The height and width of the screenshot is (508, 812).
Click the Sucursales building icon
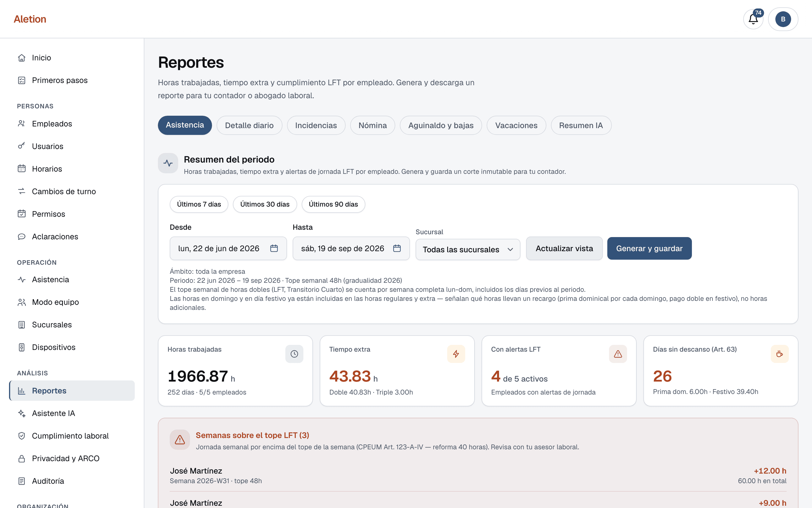22,325
